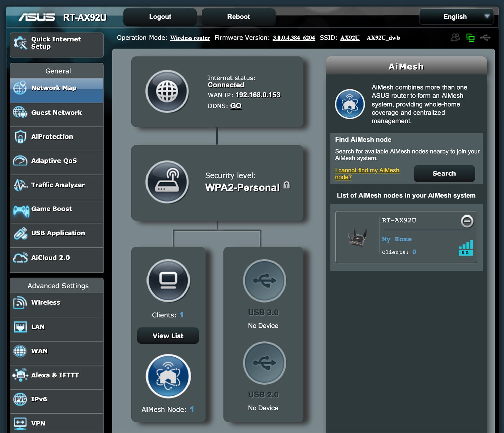Click firmware version 3.0.0.4.384_6204 link
This screenshot has height=433, width=504.
[x=294, y=38]
